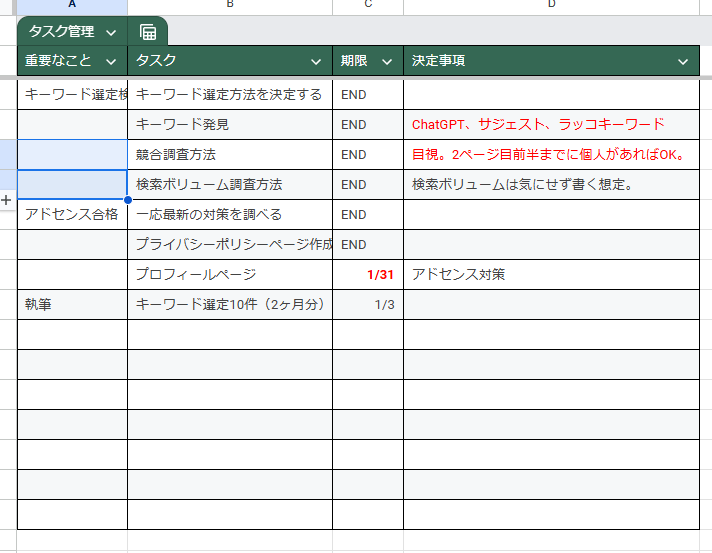Open the タスク管理 table name dropdown
The image size is (712, 553).
(111, 32)
